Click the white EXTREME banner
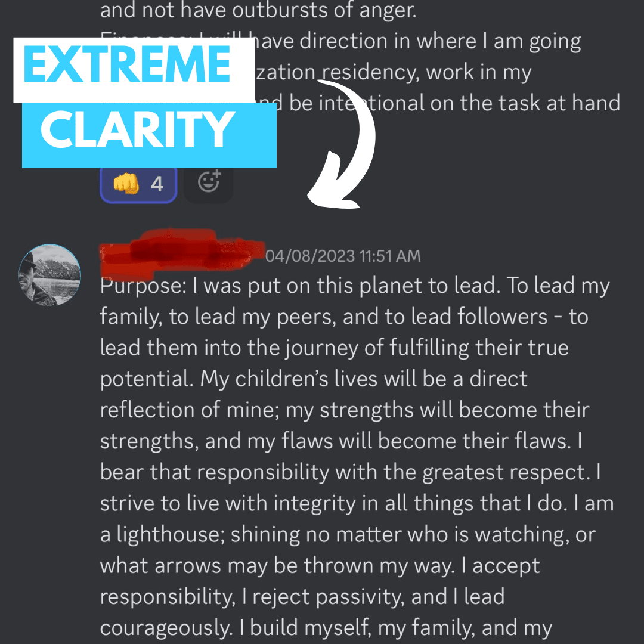 tap(134, 70)
